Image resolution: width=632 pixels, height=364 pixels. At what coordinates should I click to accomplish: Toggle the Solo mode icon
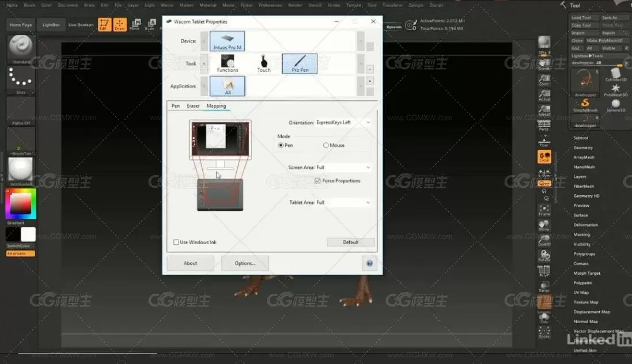click(x=544, y=318)
